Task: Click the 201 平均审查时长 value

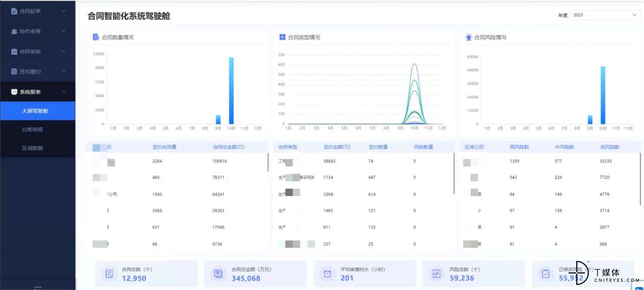Action: pyautogui.click(x=347, y=278)
